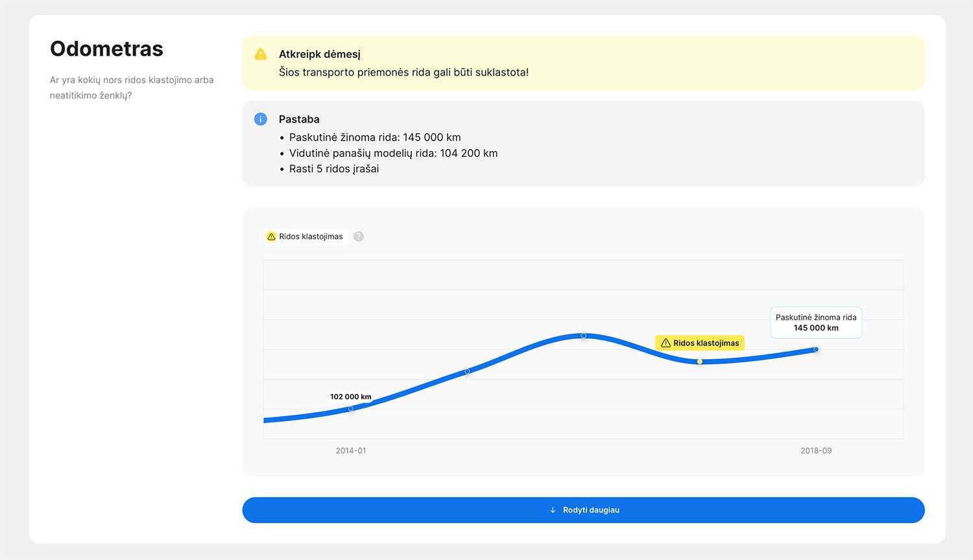Select the yellow tampering data point on chart
The height and width of the screenshot is (560, 973).
(x=700, y=362)
